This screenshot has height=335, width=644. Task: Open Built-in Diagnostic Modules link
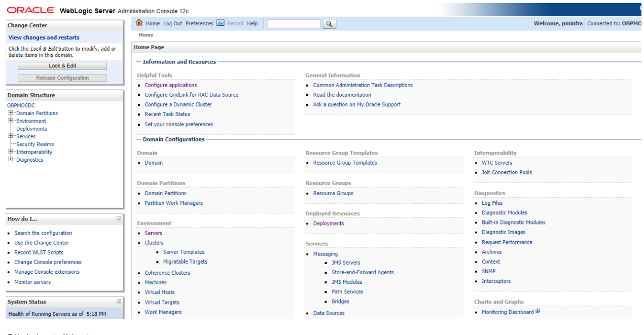(514, 222)
